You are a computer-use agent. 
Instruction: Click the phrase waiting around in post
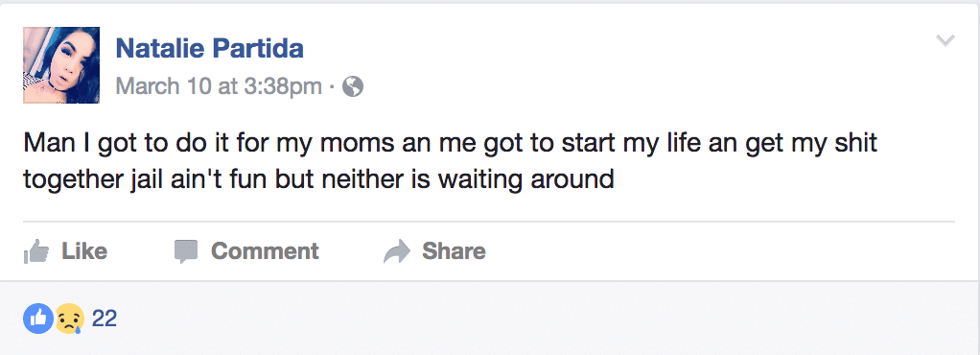526,180
